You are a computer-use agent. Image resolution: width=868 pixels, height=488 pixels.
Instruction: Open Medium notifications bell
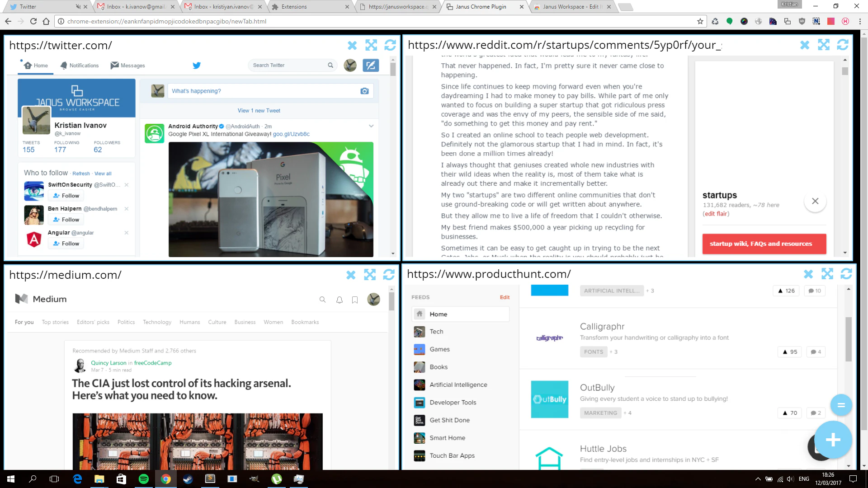339,300
